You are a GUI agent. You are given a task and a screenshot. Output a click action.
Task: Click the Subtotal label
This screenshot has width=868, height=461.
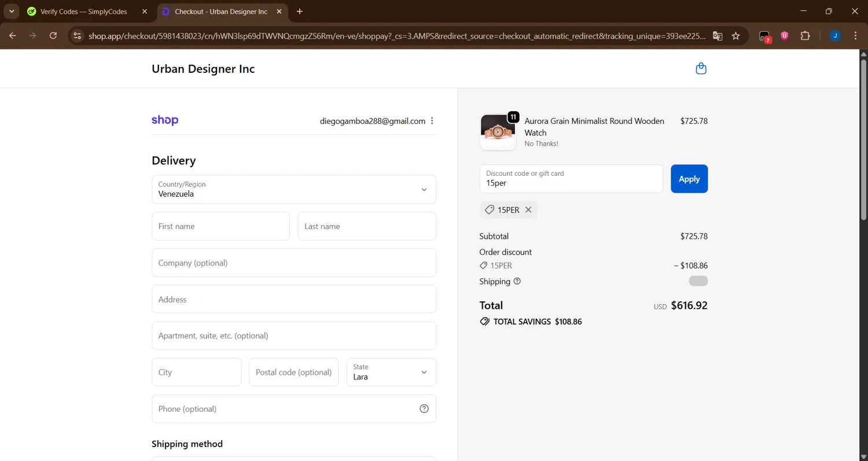494,236
